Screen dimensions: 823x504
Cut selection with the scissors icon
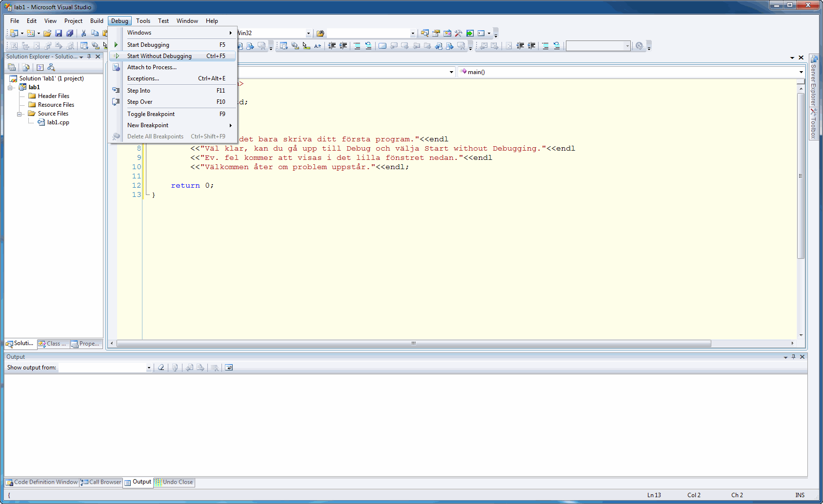(83, 33)
